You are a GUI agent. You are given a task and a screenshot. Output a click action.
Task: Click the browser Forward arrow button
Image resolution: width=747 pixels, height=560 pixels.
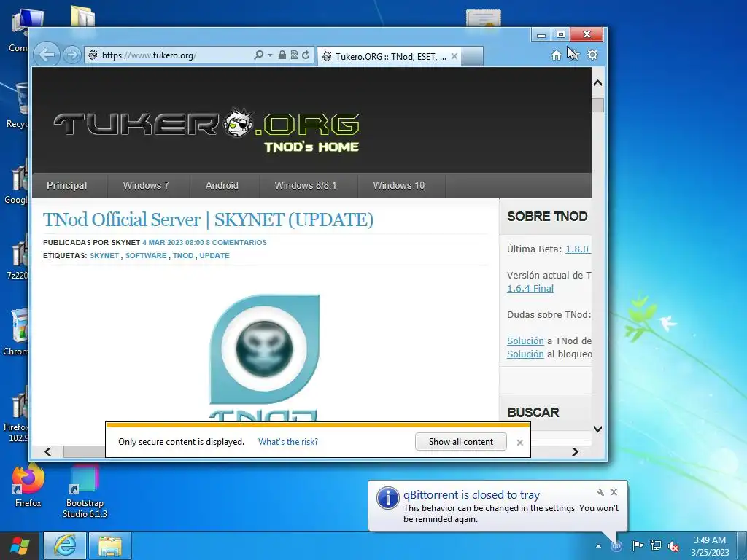tap(72, 55)
